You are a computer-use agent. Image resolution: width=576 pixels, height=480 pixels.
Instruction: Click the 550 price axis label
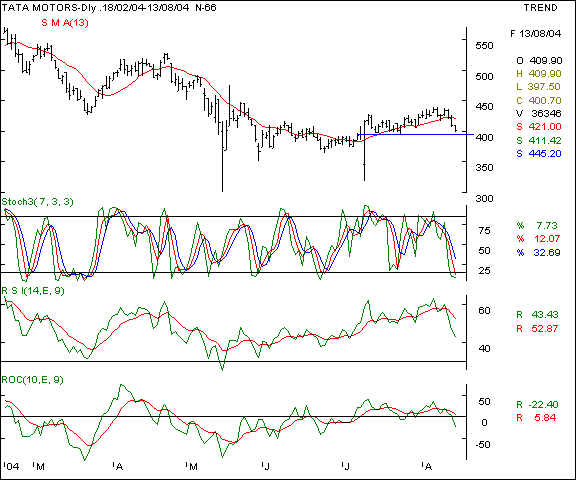pos(484,46)
